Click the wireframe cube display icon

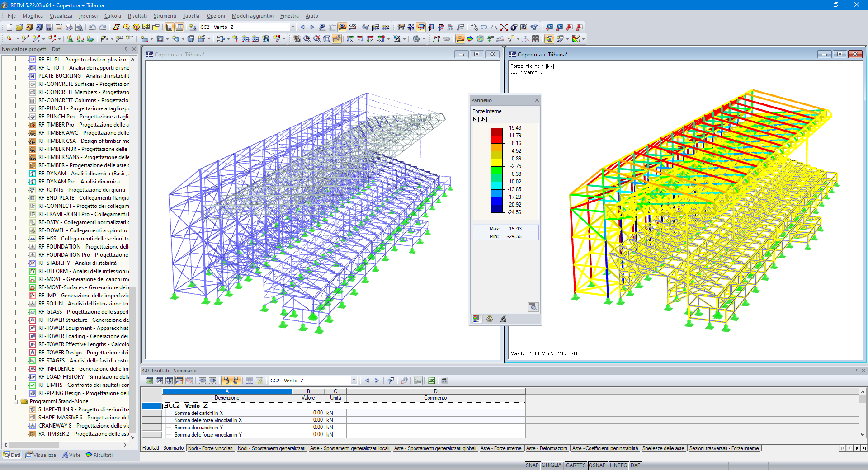[x=327, y=39]
